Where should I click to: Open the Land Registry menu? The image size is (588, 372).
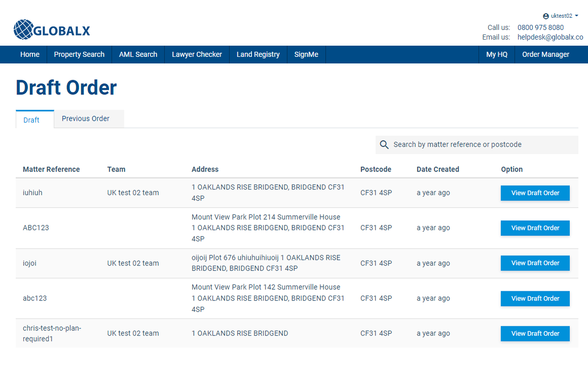tap(258, 54)
